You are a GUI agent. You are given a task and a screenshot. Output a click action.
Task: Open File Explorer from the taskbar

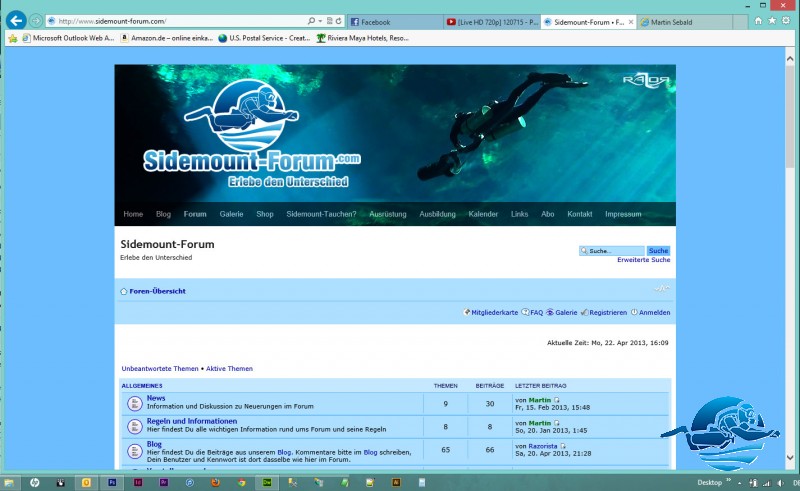[9, 482]
